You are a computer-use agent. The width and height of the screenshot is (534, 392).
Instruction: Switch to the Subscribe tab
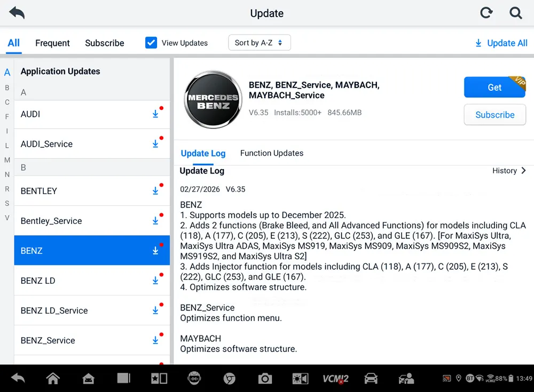pos(105,43)
